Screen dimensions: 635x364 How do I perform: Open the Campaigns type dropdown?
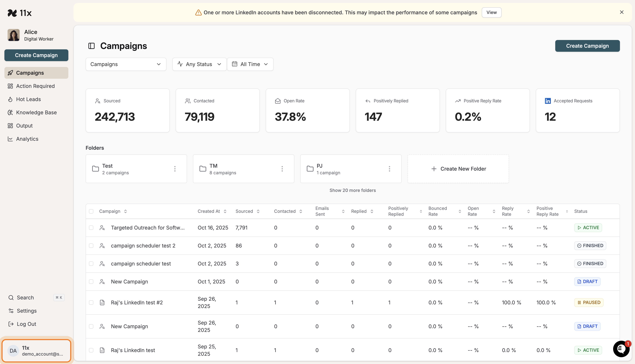126,64
